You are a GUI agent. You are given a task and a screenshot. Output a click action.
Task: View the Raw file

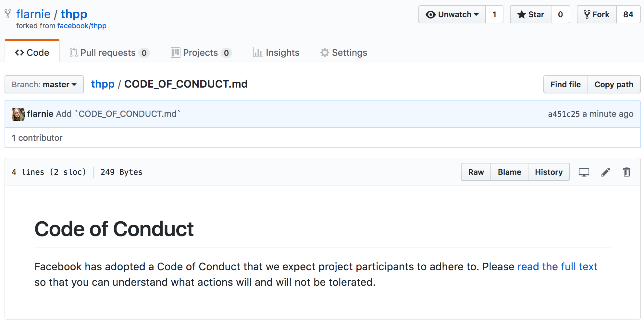(476, 172)
